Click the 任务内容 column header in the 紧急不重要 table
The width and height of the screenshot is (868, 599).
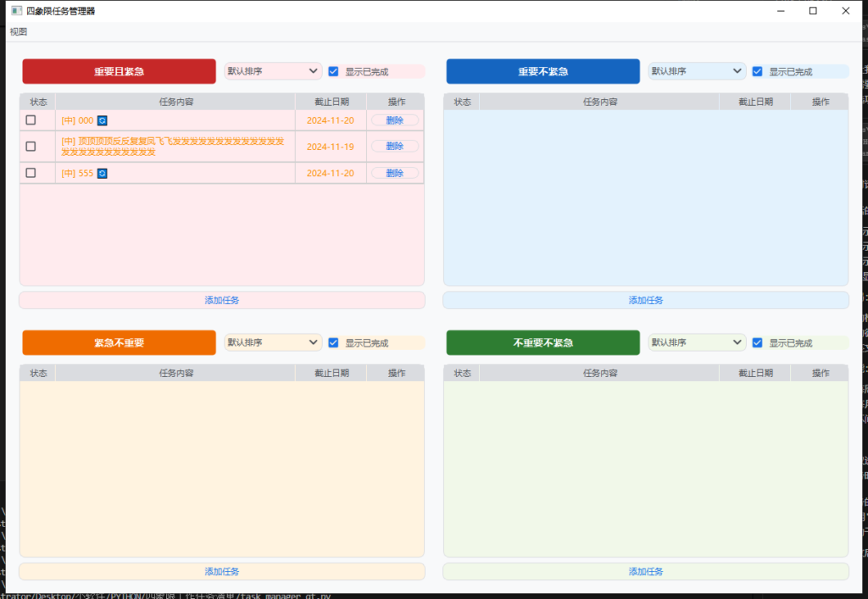pyautogui.click(x=175, y=374)
